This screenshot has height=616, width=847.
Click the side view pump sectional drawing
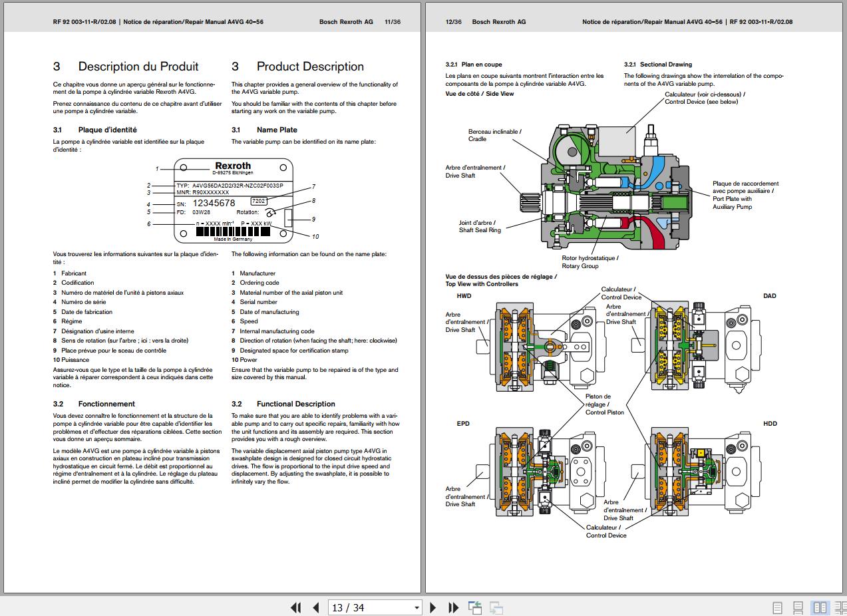coord(607,188)
